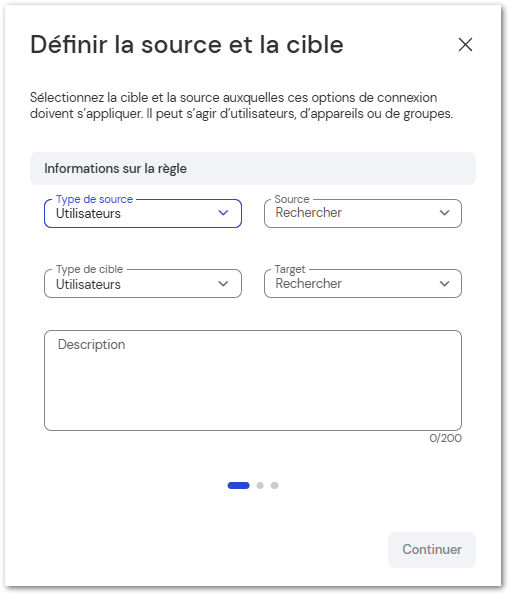The width and height of the screenshot is (510, 595).
Task: Click the Type de source chevron arrow
Action: coord(223,213)
